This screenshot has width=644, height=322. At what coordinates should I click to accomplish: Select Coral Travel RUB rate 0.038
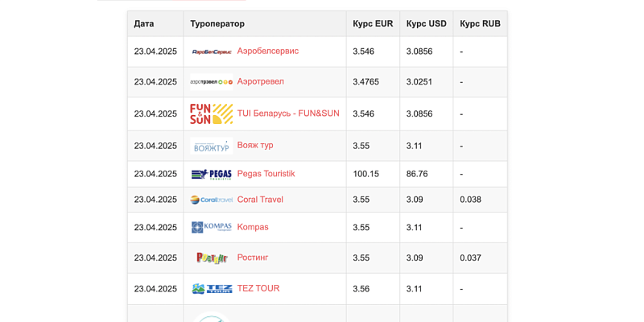(470, 200)
